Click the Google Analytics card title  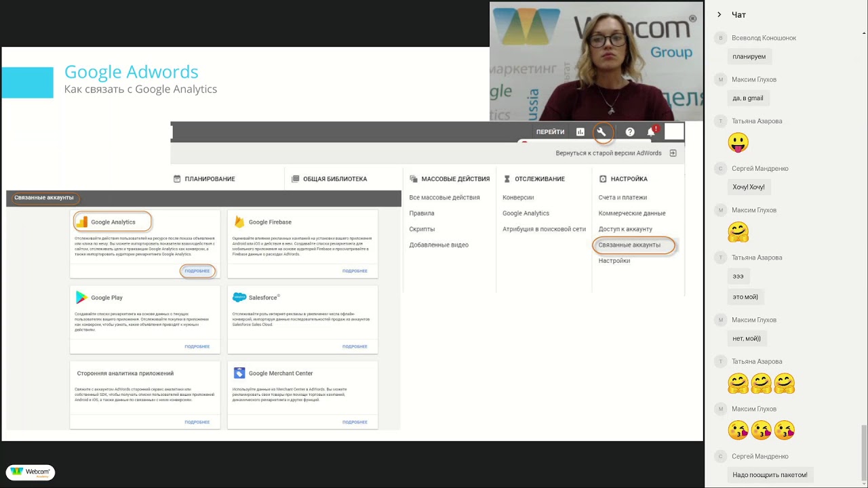coord(113,222)
